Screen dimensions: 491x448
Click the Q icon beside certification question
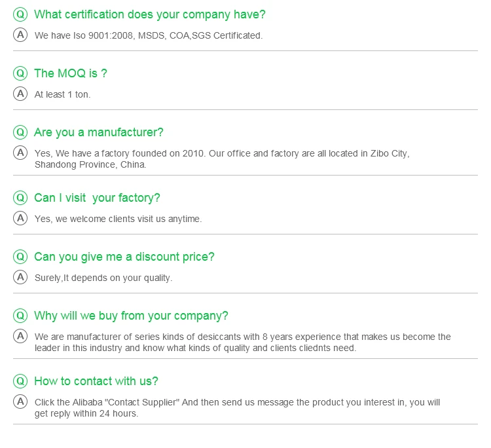point(20,14)
